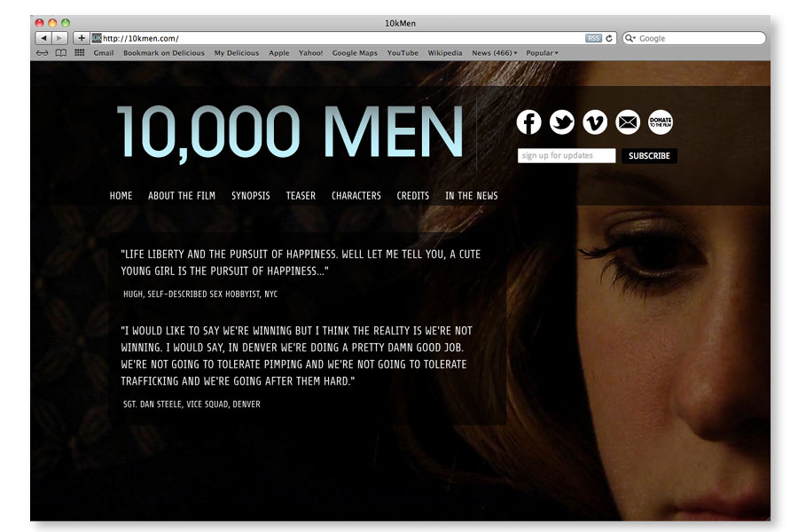Screen dimensions: 798x532
Task: Open the Top Sites grid icon
Action: [x=79, y=53]
